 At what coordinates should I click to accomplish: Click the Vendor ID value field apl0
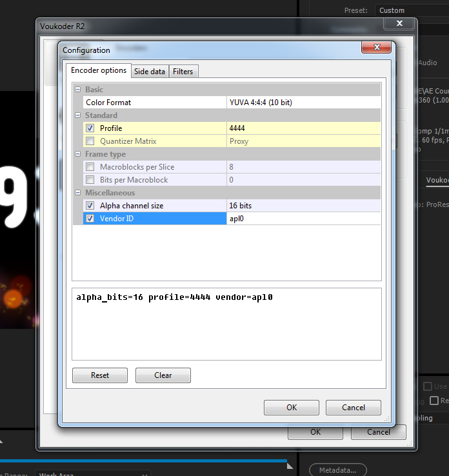[303, 219]
